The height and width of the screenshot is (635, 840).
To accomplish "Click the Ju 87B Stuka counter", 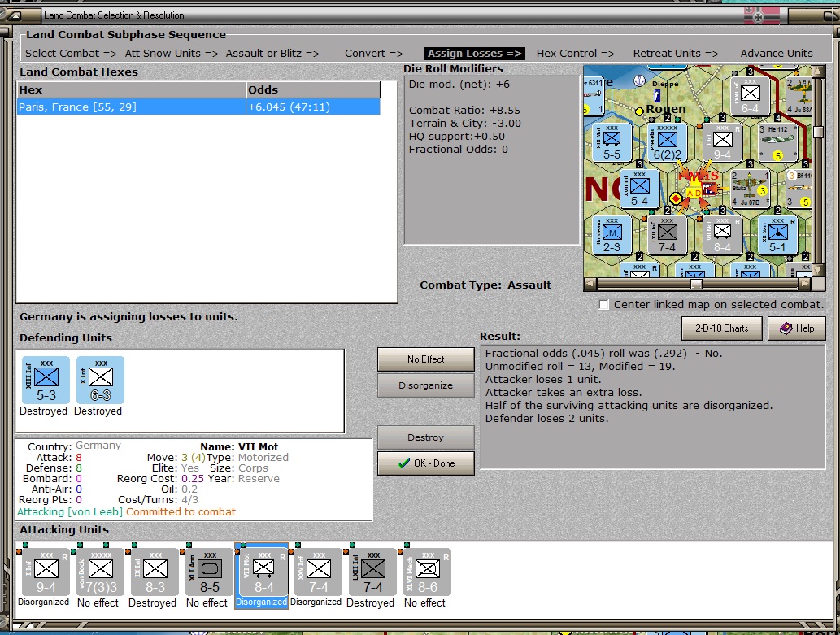I will [x=750, y=189].
